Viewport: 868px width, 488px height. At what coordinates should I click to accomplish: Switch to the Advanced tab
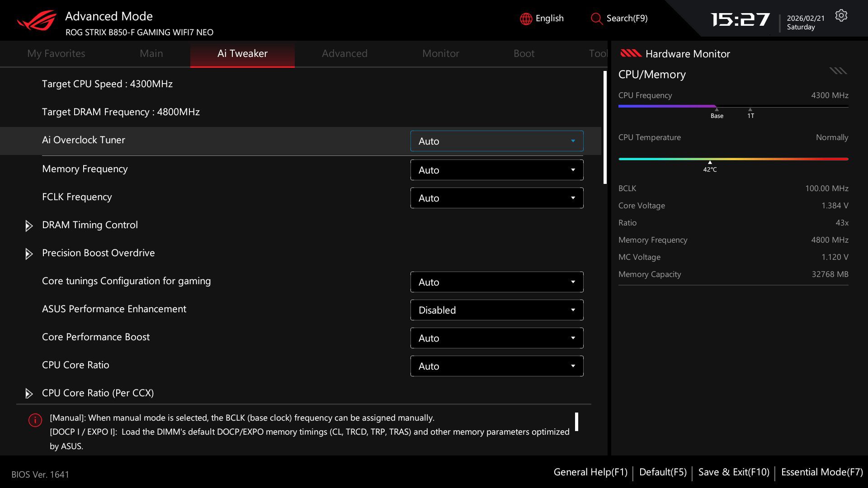click(344, 53)
